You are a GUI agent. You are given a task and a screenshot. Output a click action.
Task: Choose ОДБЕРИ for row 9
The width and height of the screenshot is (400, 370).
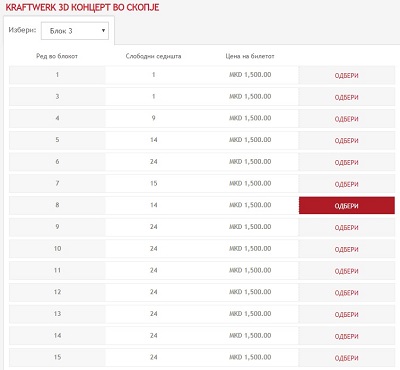point(347,227)
